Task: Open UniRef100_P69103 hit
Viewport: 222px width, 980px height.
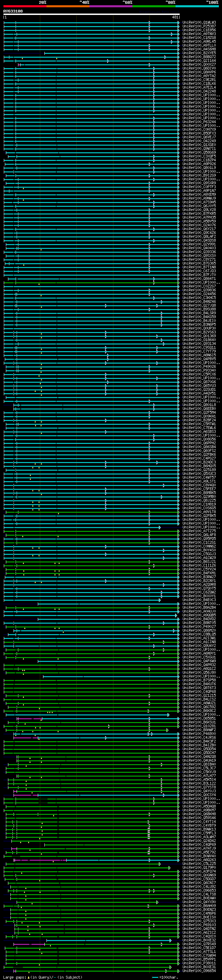Action: click(199, 925)
